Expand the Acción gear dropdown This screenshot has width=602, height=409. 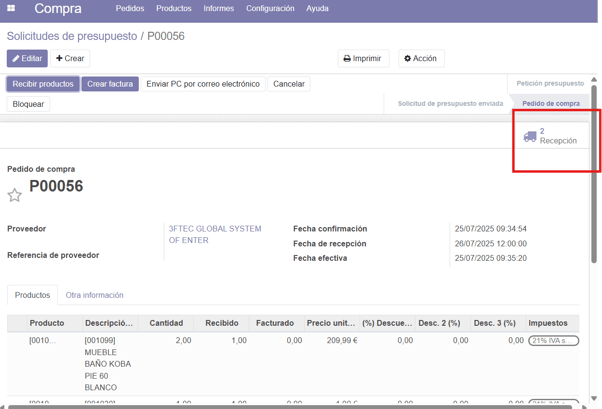pos(421,59)
